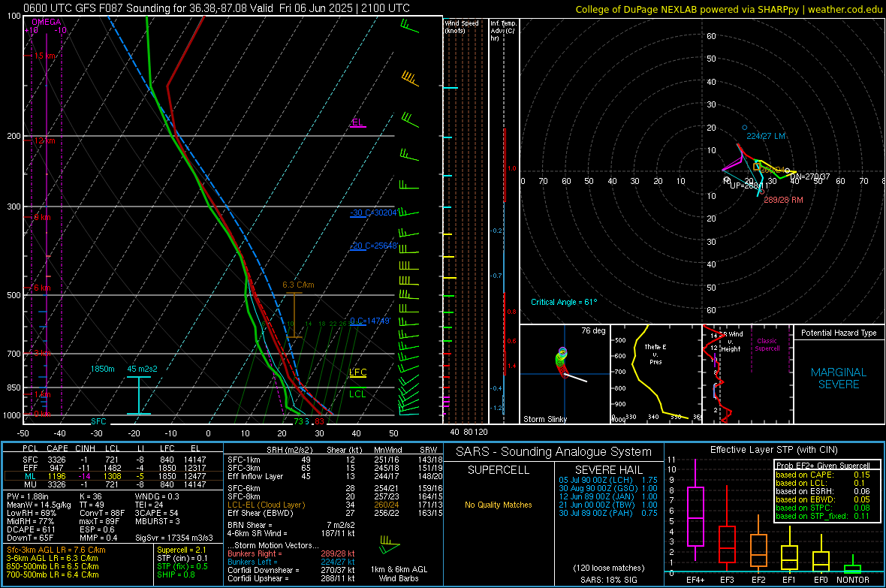Click the sounding title with valid time

click(x=216, y=8)
